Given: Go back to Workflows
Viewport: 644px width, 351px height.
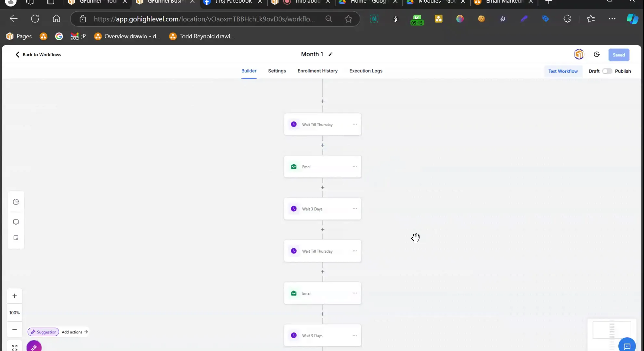Looking at the screenshot, I should (x=38, y=55).
